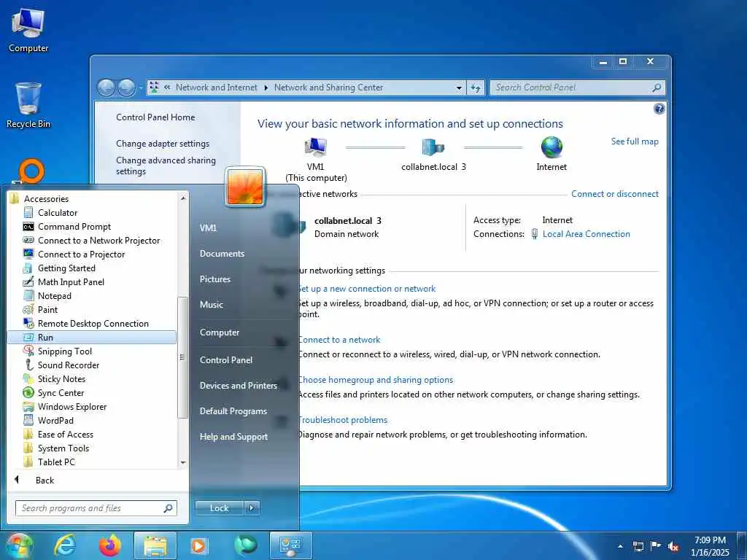The height and width of the screenshot is (560, 747).
Task: Open Notepad from Accessories
Action: tap(54, 296)
